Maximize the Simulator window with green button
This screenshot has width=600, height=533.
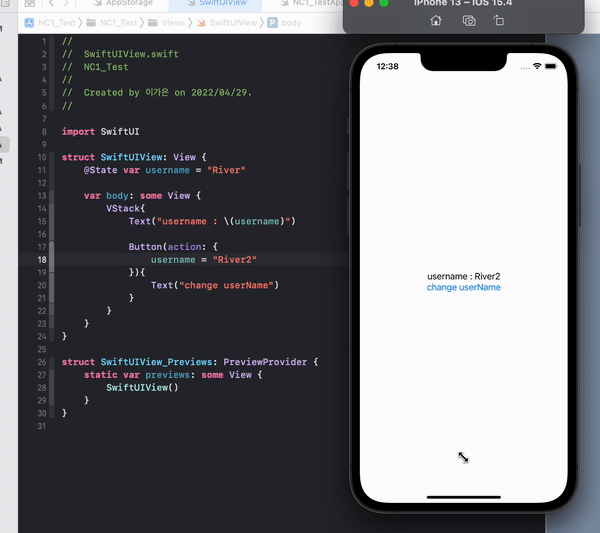[384, 3]
